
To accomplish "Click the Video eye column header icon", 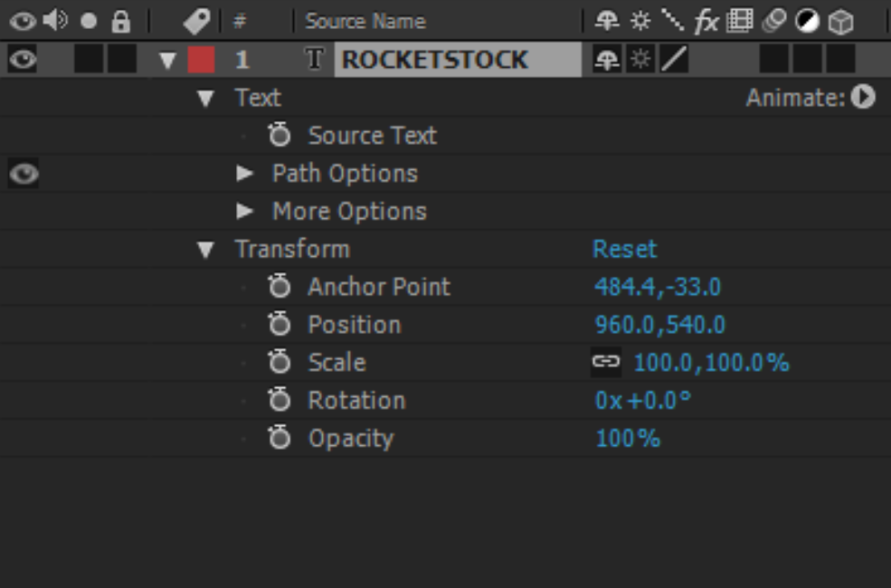I will click(x=22, y=22).
